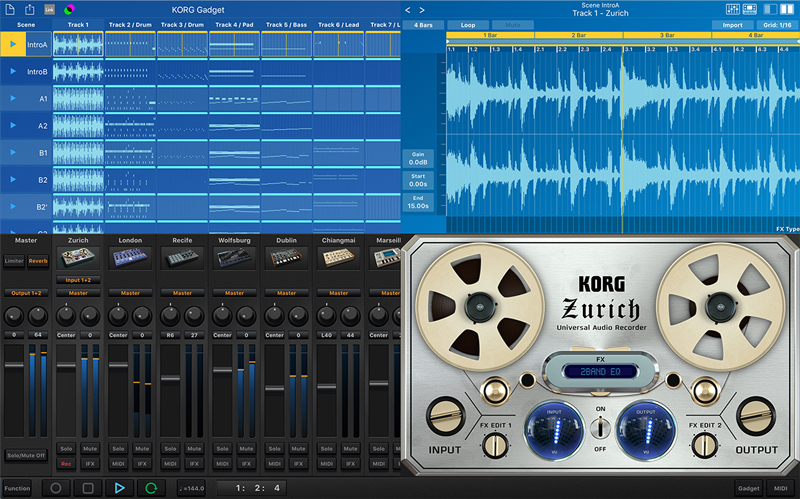Viewport: 800px width, 499px height.
Task: Click the Zurich FX EDIT 1 knob
Action: (494, 445)
